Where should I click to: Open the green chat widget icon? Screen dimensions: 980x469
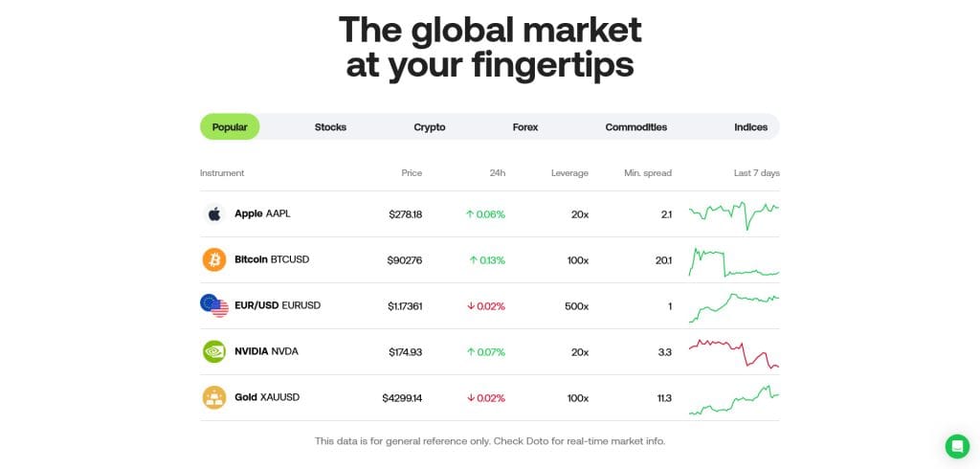pyautogui.click(x=957, y=446)
